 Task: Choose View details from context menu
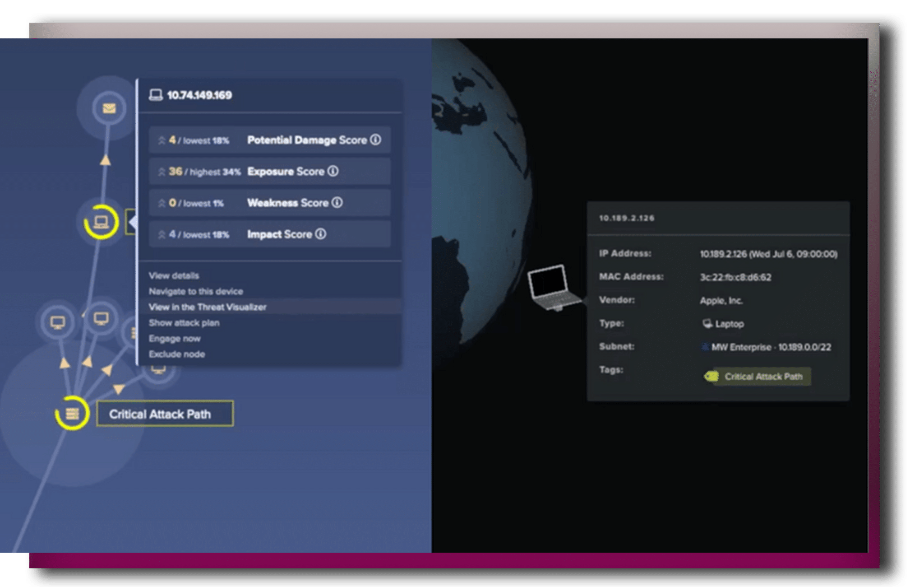click(174, 275)
